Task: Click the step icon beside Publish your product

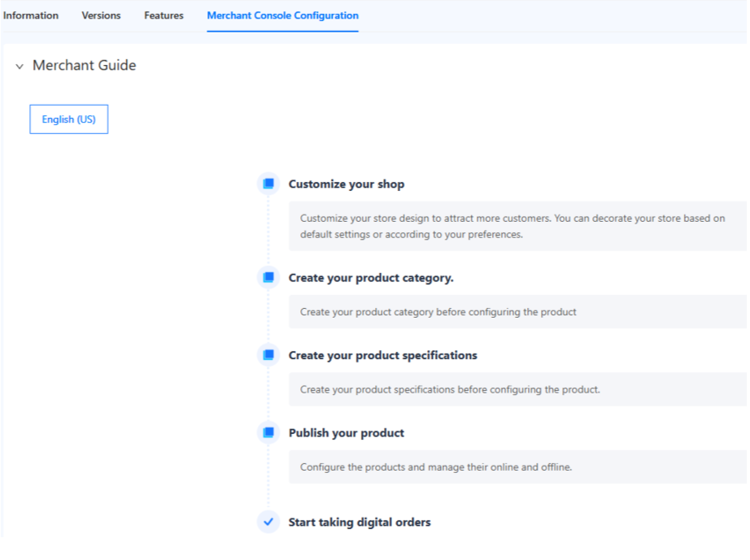Action: tap(268, 433)
